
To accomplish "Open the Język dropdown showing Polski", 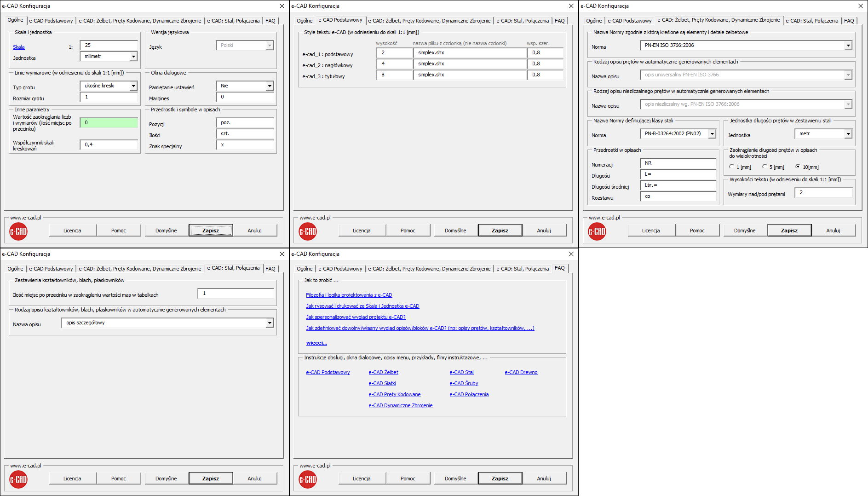I will (x=270, y=46).
